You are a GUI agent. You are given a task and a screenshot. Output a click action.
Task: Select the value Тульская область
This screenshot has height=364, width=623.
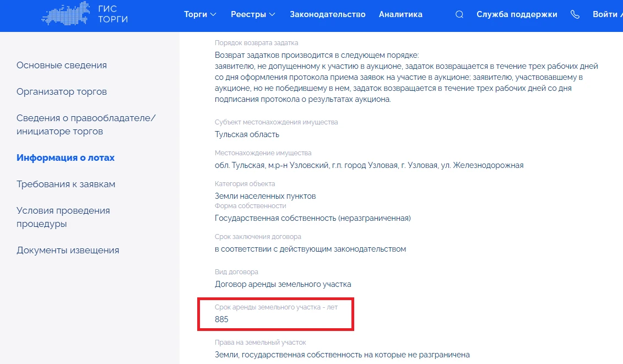tap(247, 134)
